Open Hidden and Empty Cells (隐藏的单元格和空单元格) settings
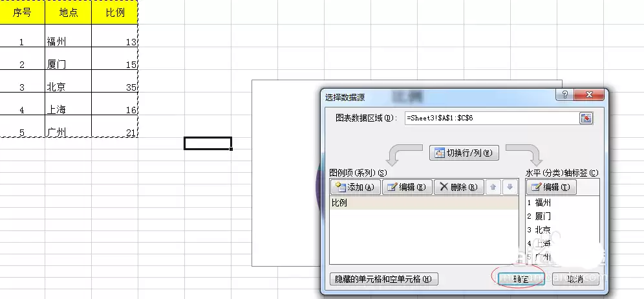Screen dimensions: 644x299 pyautogui.click(x=384, y=279)
